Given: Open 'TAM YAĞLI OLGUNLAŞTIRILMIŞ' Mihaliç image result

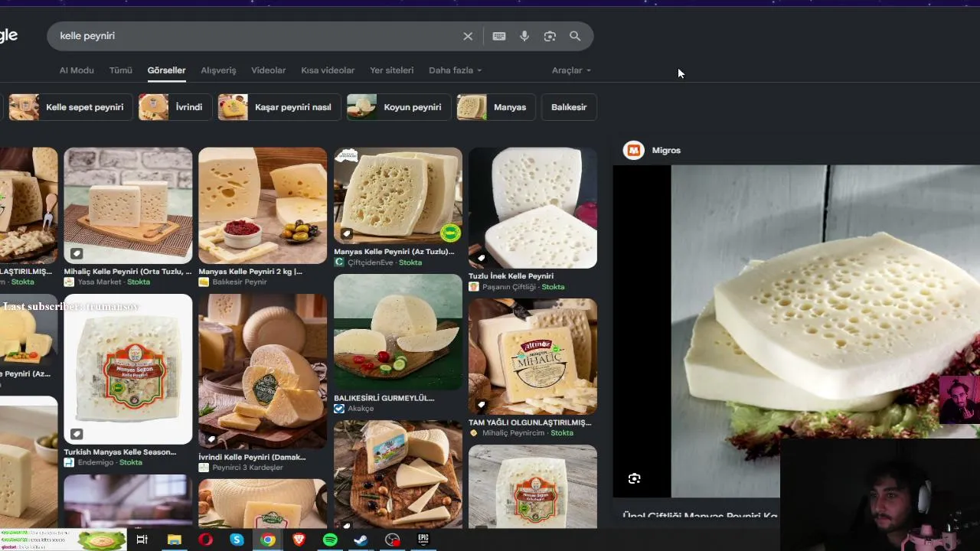Looking at the screenshot, I should (533, 357).
